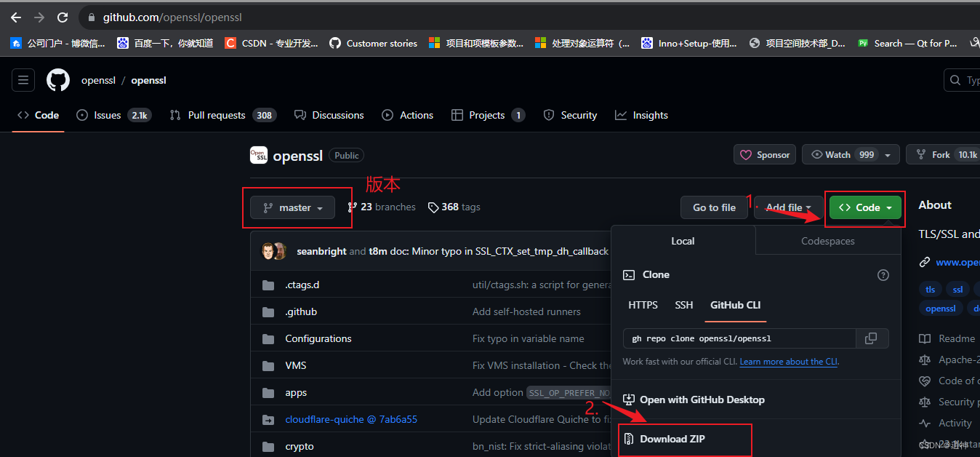980x457 pixels.
Task: Click the tls topic tag
Action: coord(931,289)
